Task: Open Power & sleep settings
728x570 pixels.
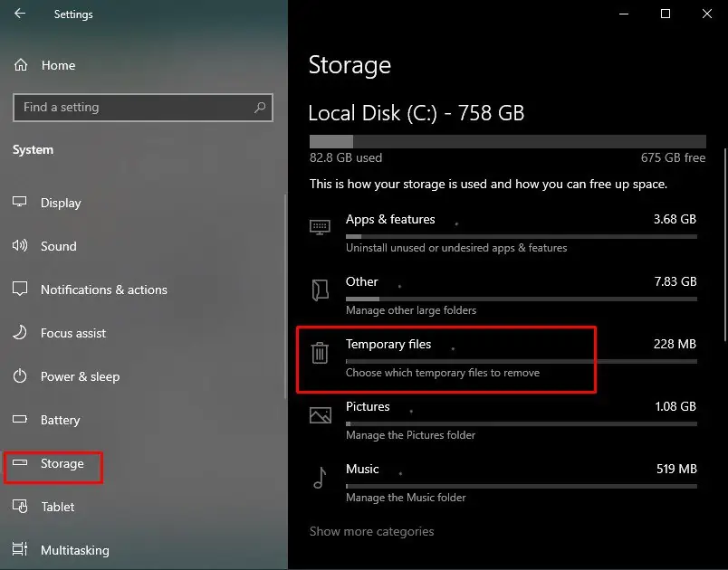Action: pyautogui.click(x=80, y=376)
